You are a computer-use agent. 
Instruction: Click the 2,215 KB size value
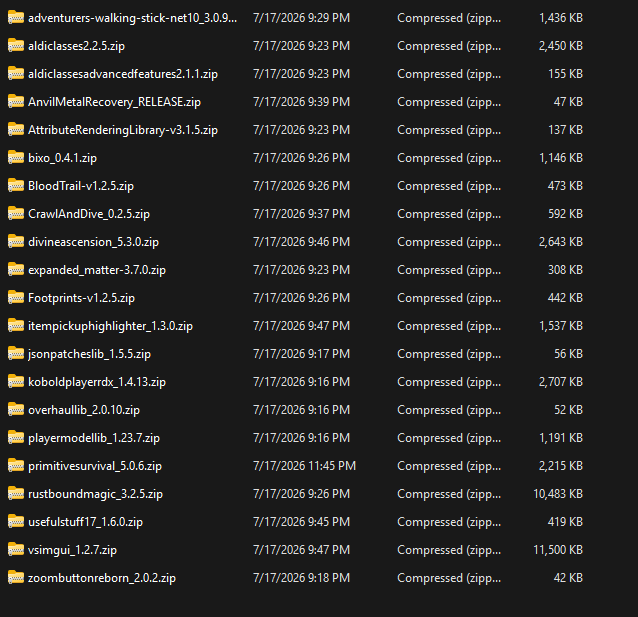point(561,466)
